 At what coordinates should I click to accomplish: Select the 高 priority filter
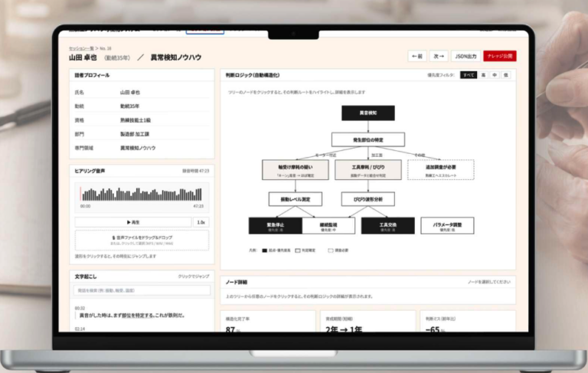(483, 75)
